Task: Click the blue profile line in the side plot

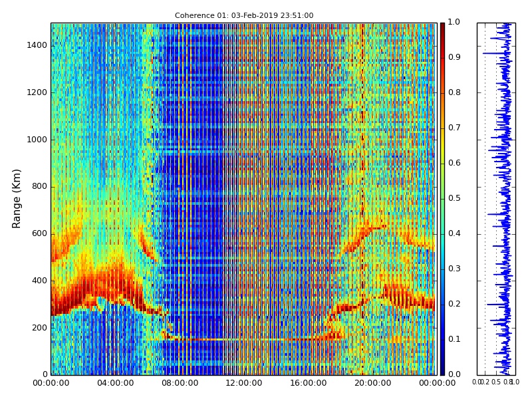Action: pos(506,199)
